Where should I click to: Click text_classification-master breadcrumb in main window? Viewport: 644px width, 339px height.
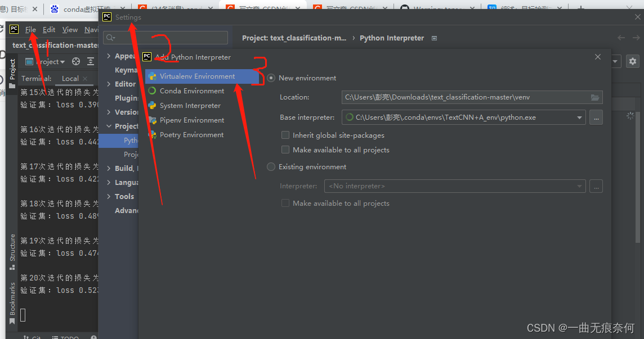tap(55, 45)
